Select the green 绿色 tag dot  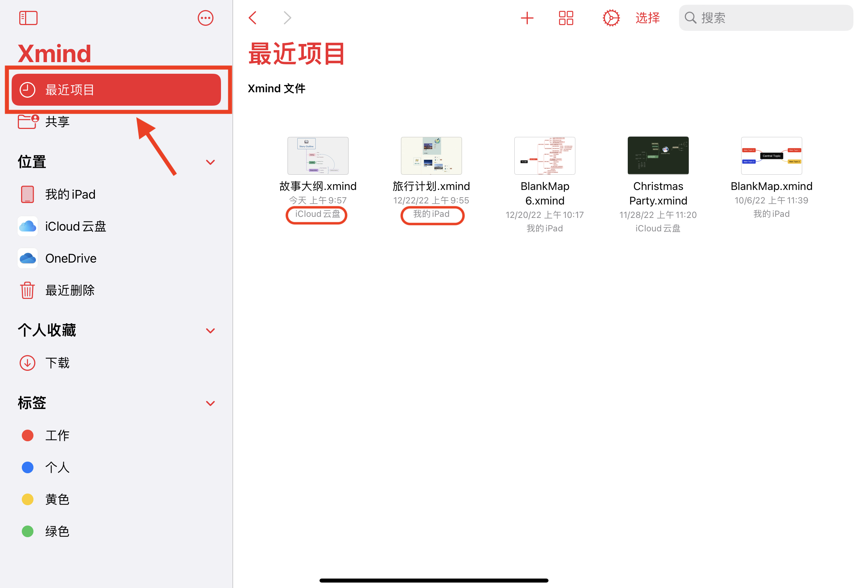[28, 531]
